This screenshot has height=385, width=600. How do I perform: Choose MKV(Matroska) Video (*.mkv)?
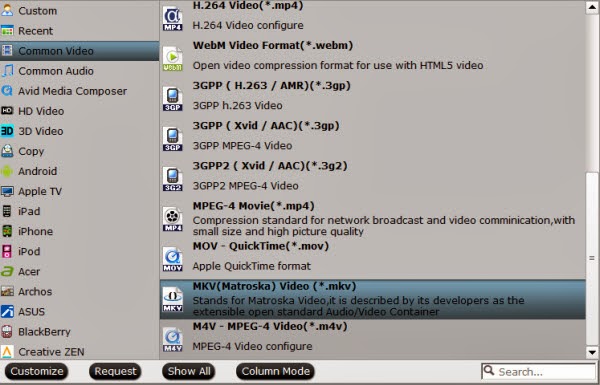tap(373, 299)
